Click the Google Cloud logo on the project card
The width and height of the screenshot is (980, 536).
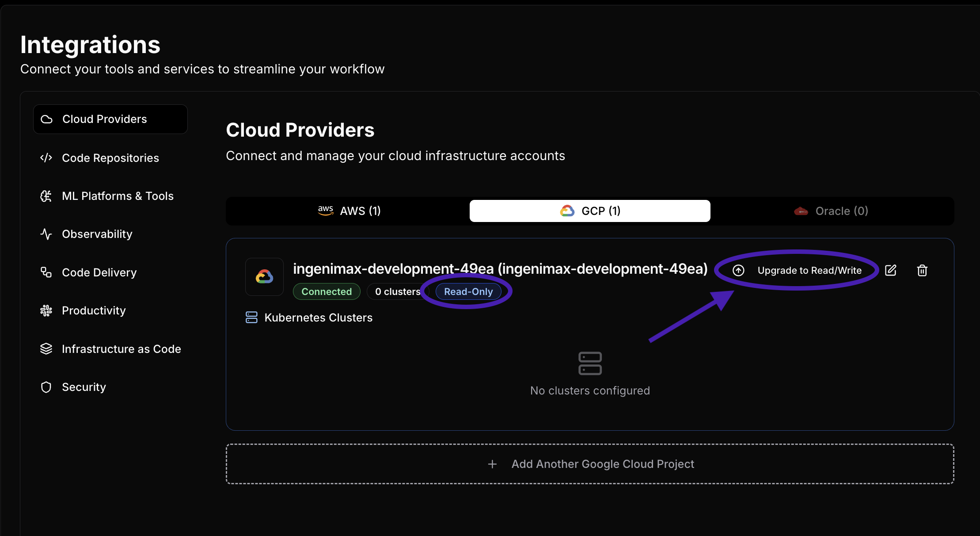tap(264, 276)
